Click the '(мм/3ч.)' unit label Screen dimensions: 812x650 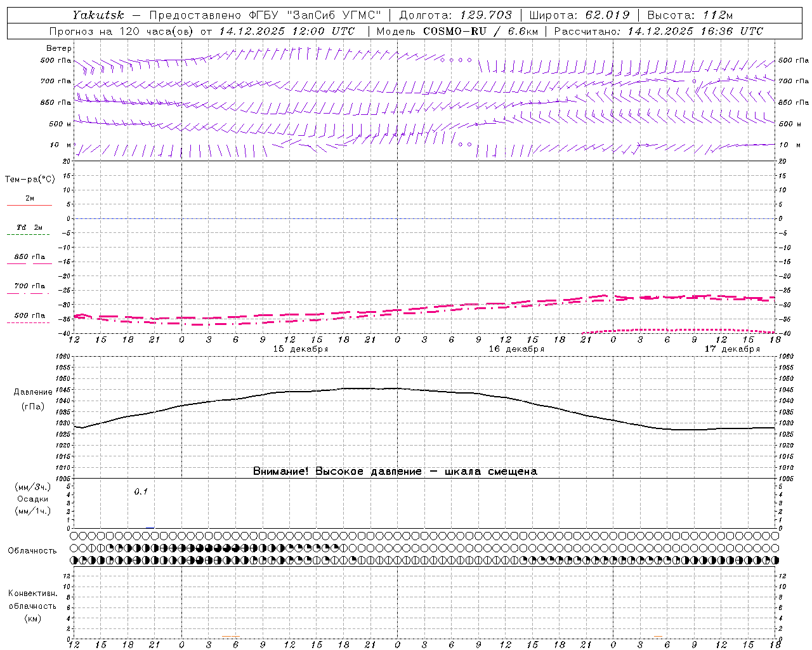(33, 487)
